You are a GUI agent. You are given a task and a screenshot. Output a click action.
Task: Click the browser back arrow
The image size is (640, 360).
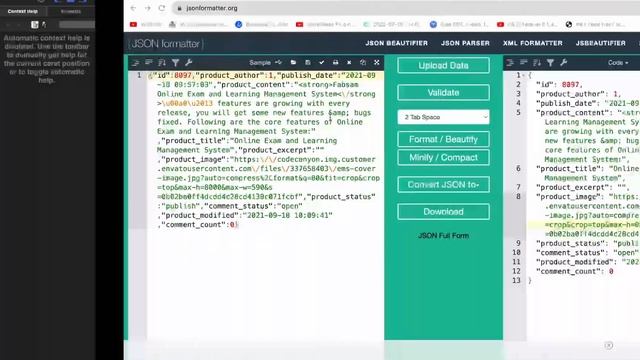tap(133, 8)
